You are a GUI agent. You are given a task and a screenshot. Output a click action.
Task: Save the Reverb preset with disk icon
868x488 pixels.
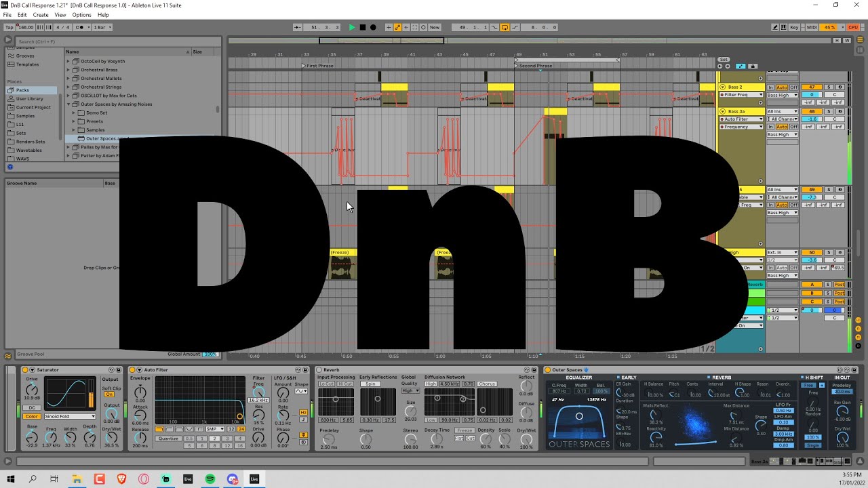(535, 370)
